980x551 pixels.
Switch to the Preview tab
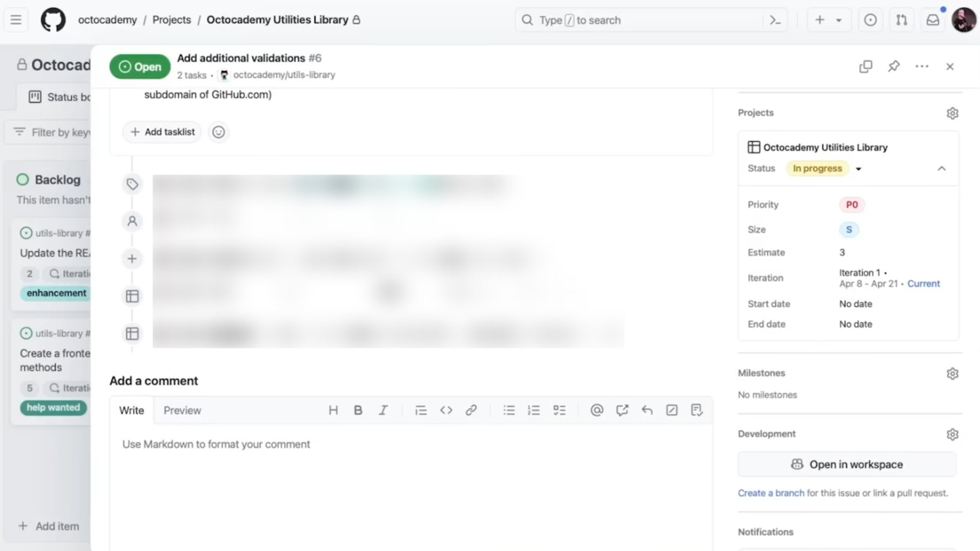tap(183, 411)
